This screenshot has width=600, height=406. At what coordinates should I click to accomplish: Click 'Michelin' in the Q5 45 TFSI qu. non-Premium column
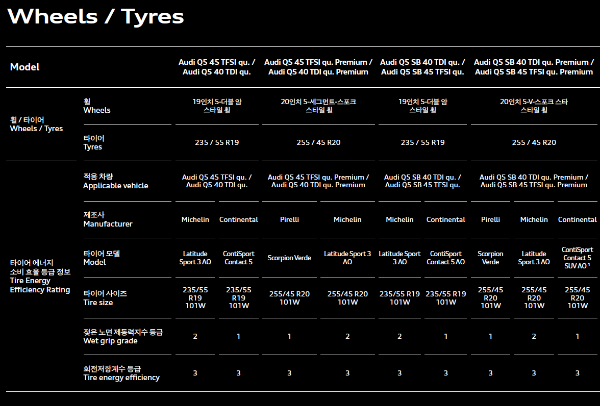coord(195,220)
